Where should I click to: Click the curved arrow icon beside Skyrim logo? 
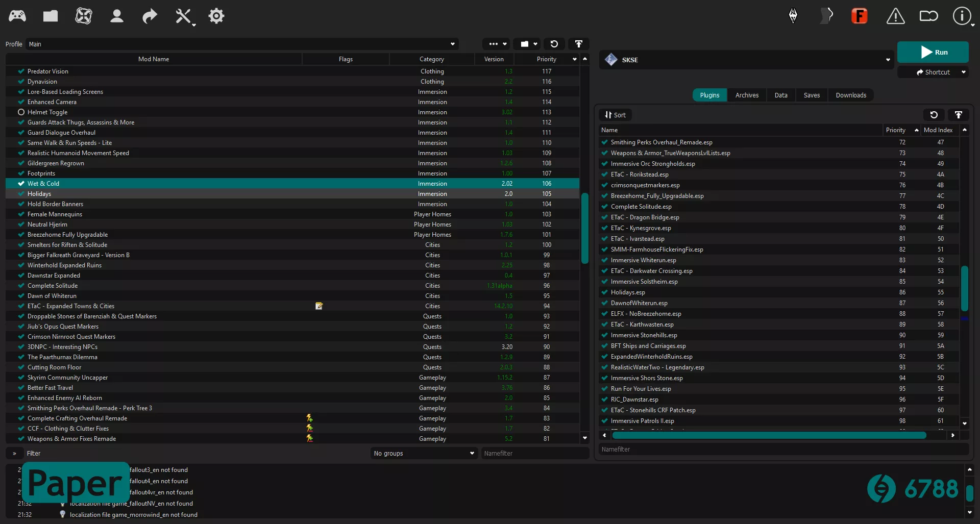pos(826,16)
